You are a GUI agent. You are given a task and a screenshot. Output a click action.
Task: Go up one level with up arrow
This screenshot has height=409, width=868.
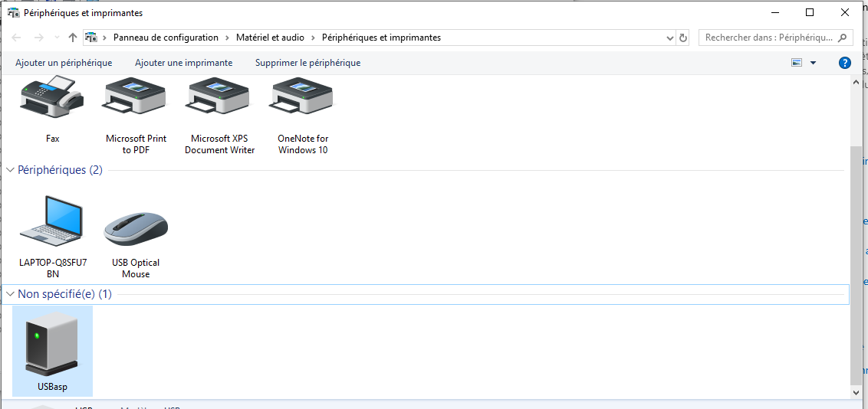point(73,38)
